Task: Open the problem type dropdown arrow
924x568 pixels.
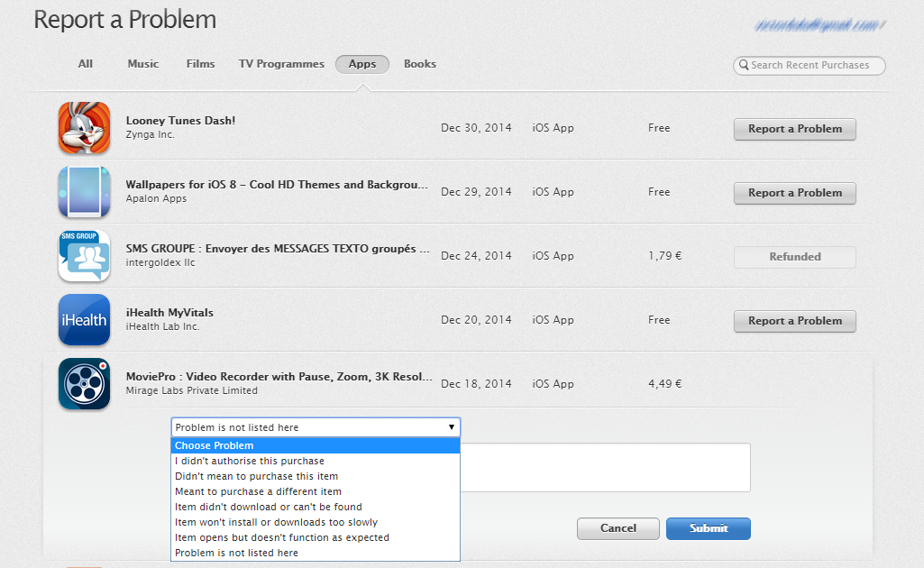Action: (x=451, y=427)
